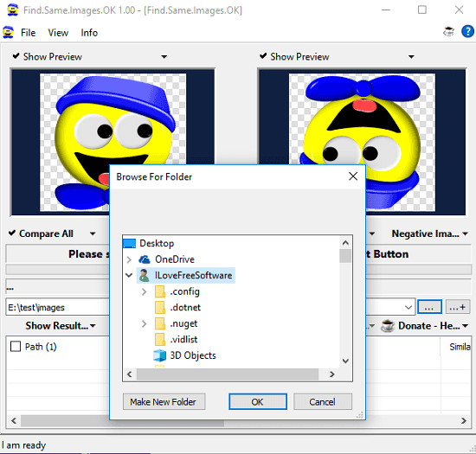Image resolution: width=476 pixels, height=454 pixels.
Task: Open the Compare All dropdown arrow
Action: click(x=93, y=233)
